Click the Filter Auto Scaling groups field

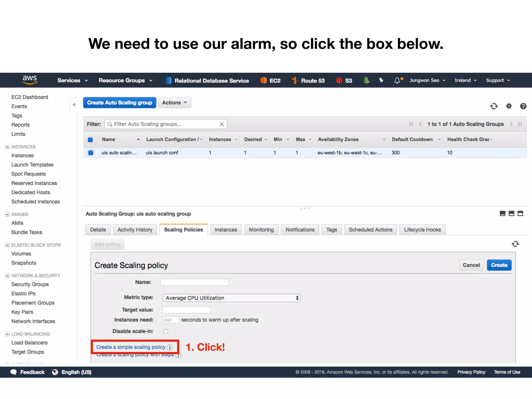pyautogui.click(x=166, y=124)
